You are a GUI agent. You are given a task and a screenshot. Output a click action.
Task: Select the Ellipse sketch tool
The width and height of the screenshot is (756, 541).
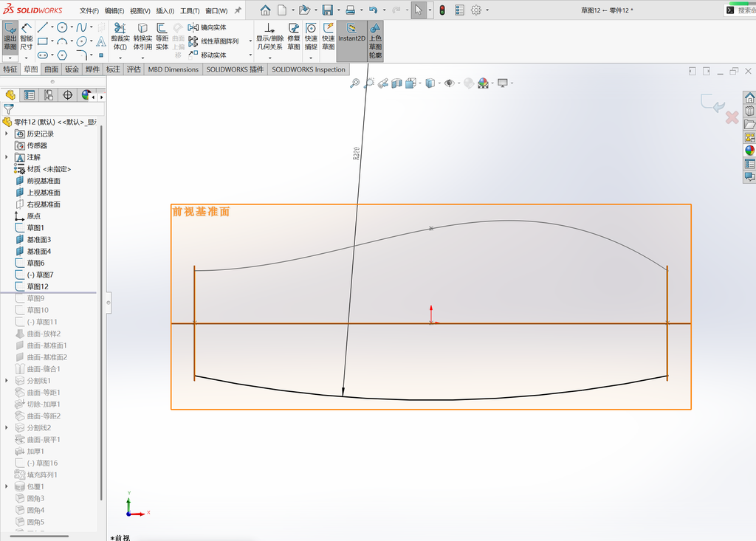81,41
